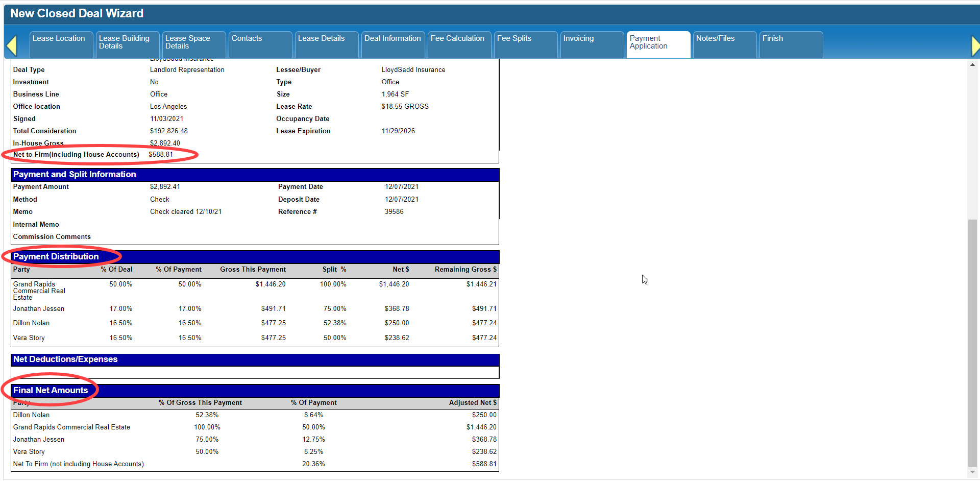Click the right yellow wizard navigation arrow

(x=975, y=45)
